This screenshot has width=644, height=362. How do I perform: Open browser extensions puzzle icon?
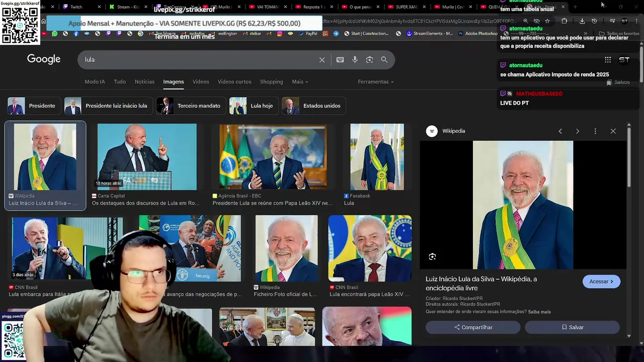[564, 21]
